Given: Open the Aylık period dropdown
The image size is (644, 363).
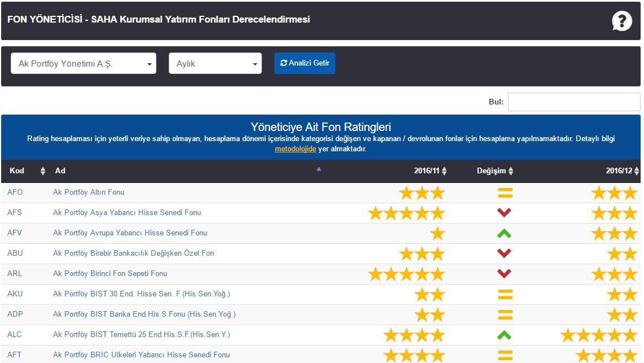Looking at the screenshot, I should tap(215, 63).
